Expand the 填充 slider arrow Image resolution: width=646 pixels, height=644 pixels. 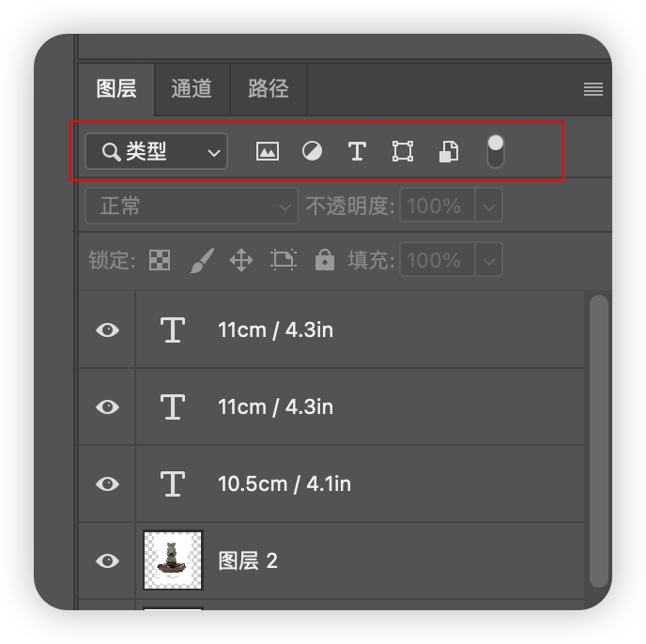click(489, 260)
